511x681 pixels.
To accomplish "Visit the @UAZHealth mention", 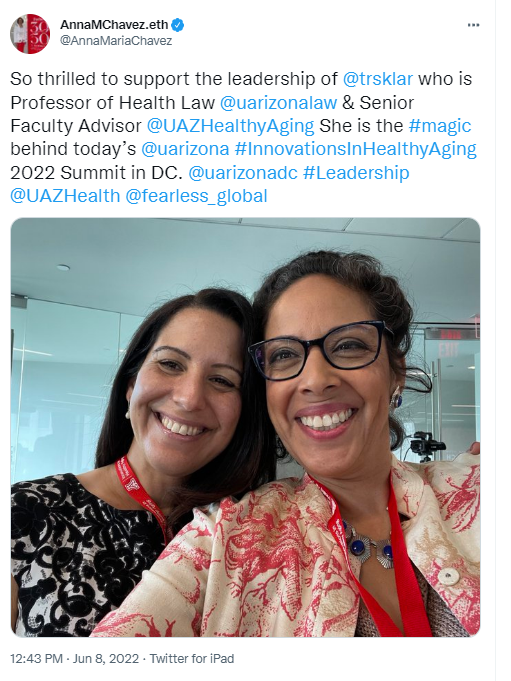I will pyautogui.click(x=65, y=196).
